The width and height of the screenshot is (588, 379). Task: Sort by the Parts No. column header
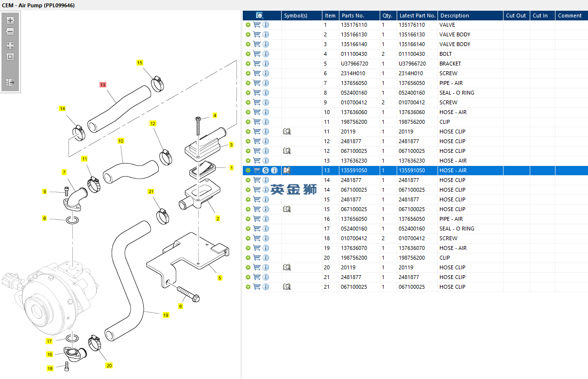[x=359, y=16]
